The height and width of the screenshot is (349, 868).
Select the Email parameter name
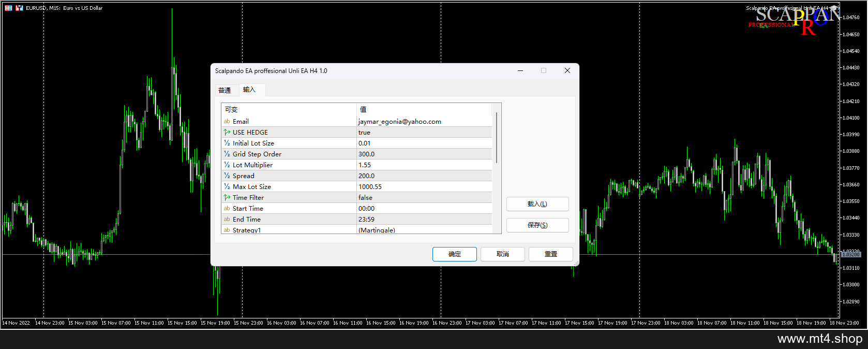tap(241, 122)
